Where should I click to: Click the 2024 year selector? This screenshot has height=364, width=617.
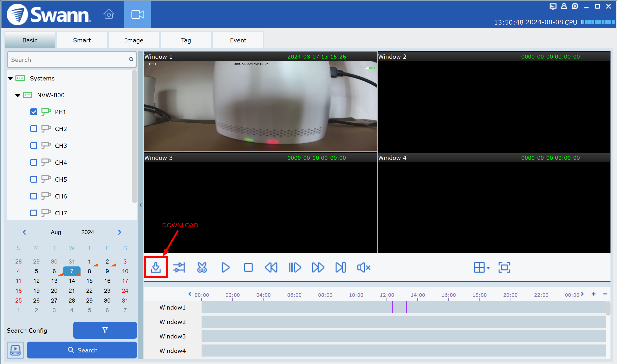(x=88, y=232)
